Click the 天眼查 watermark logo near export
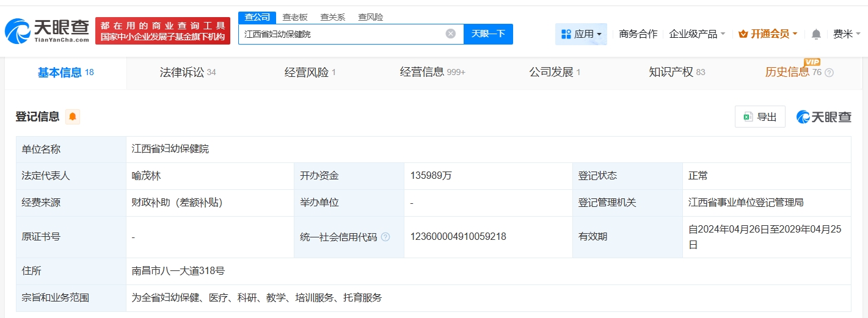 coord(824,117)
